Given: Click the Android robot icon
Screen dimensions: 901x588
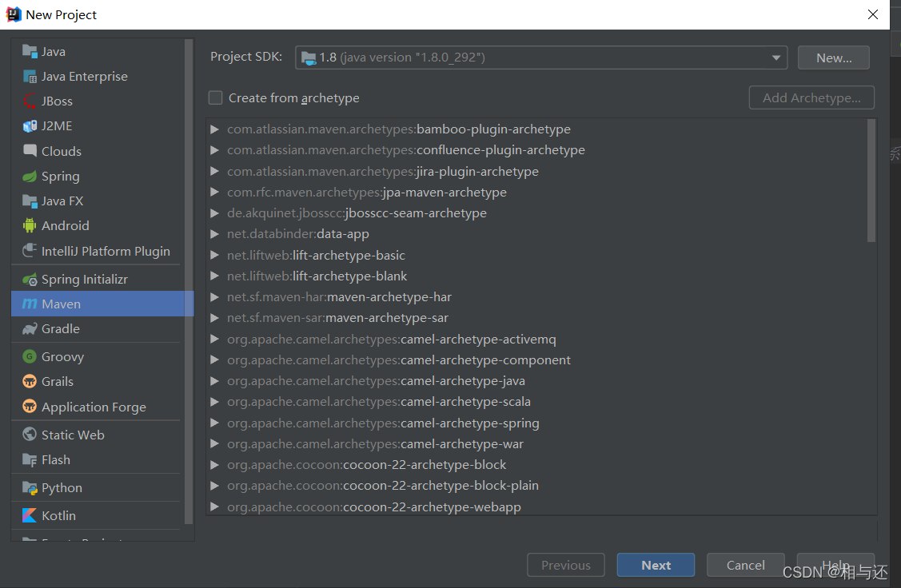Looking at the screenshot, I should [x=30, y=225].
